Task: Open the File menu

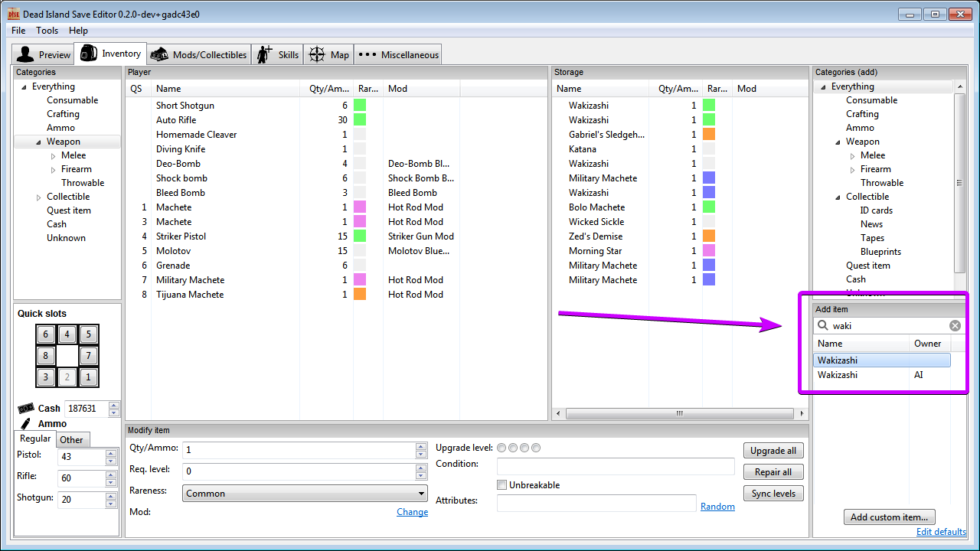Action: [x=18, y=31]
